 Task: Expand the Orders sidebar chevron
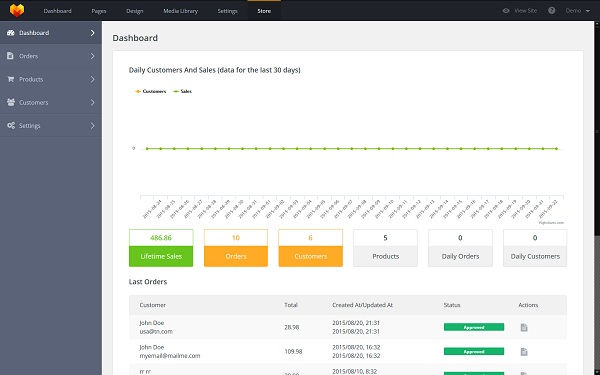[93, 56]
